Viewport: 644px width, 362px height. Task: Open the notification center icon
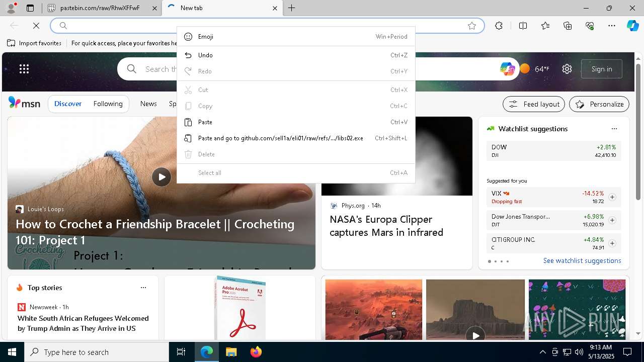coord(627,352)
